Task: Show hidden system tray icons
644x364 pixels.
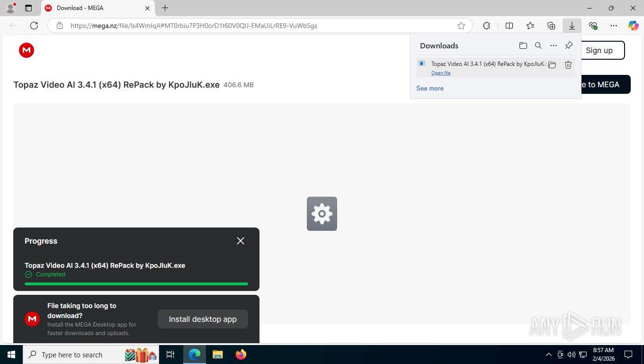Action: click(549, 355)
